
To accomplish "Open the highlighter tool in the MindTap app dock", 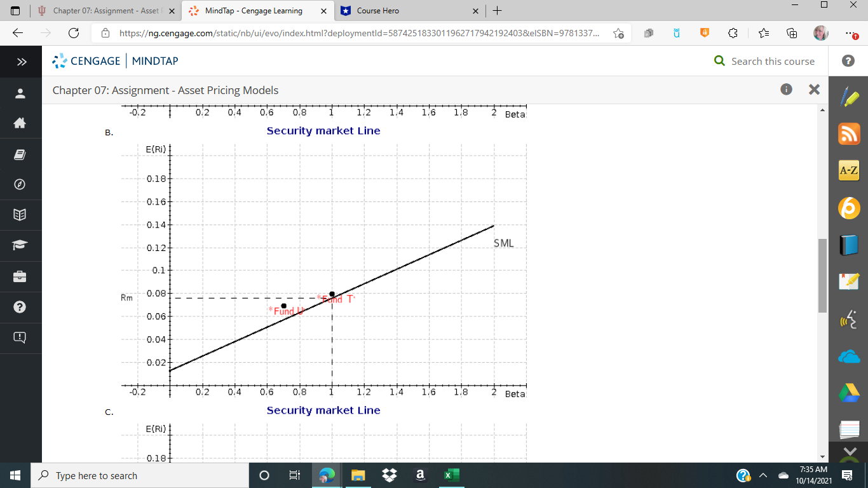I will click(849, 97).
